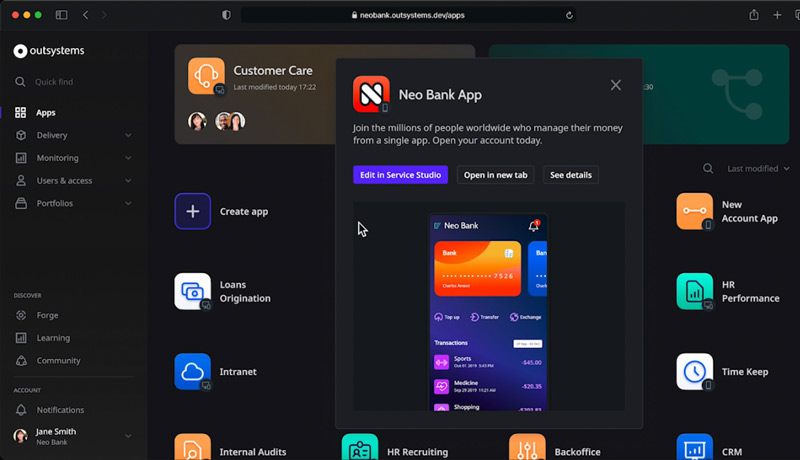Click the notification bell in app preview
The image size is (800, 460).
(534, 226)
